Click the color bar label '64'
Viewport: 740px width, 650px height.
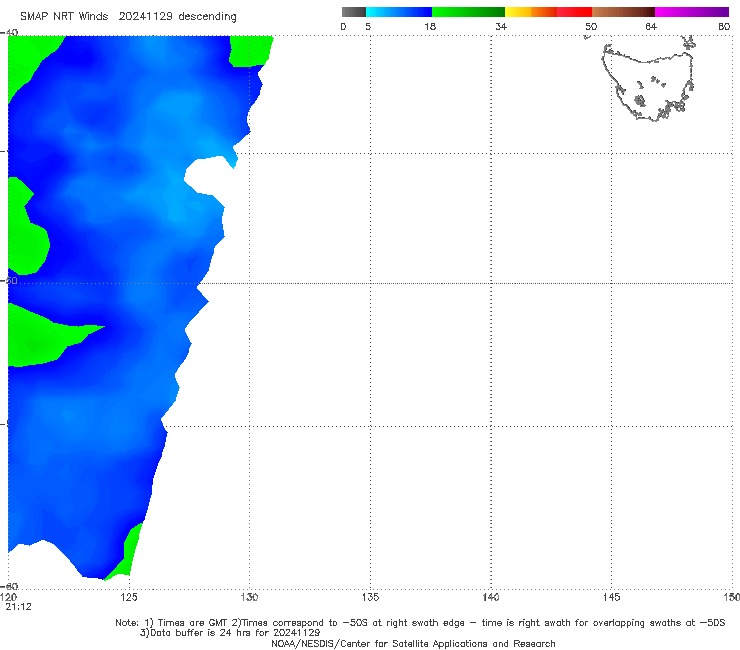click(651, 26)
